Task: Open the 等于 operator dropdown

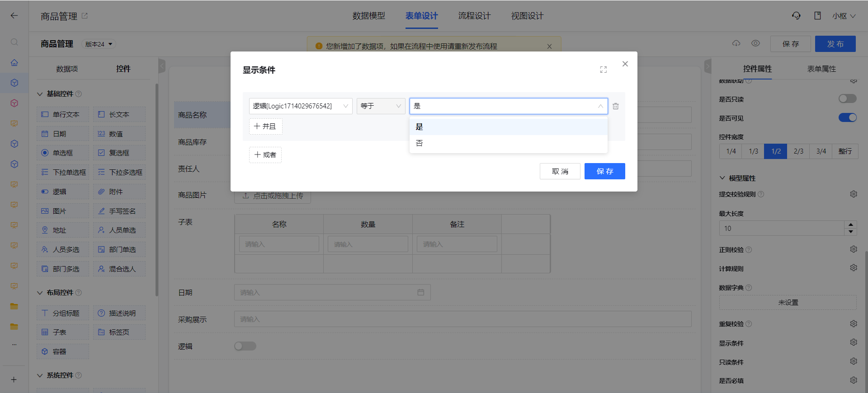Action: [381, 106]
